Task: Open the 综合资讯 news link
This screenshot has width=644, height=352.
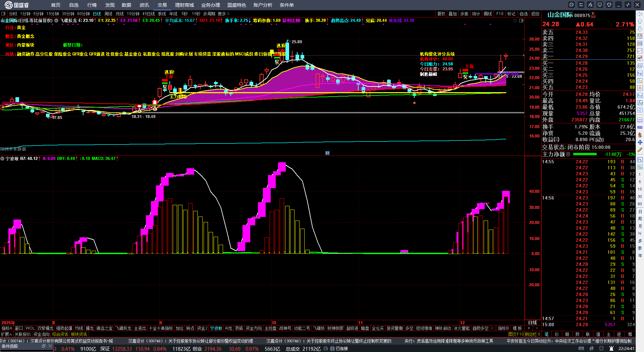Action: pos(60,334)
